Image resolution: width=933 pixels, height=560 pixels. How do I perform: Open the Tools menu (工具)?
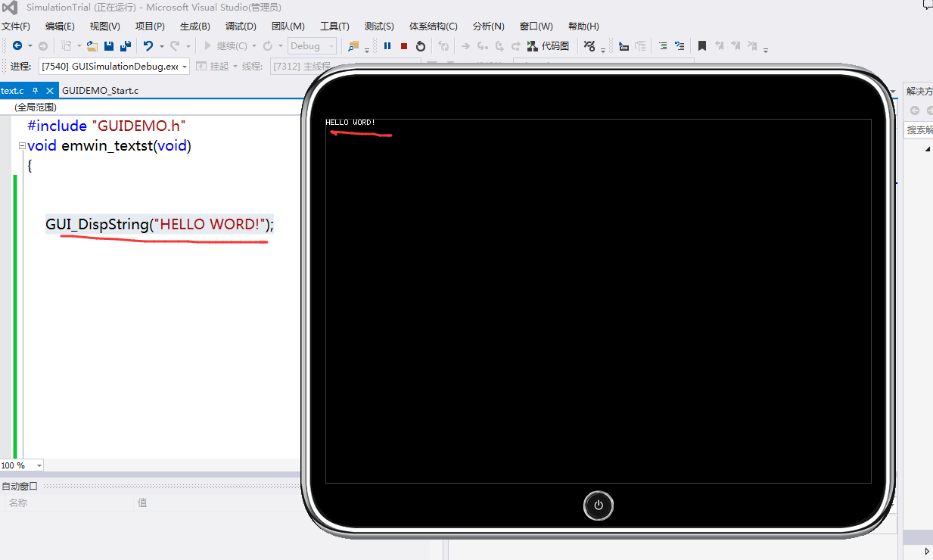click(x=334, y=26)
